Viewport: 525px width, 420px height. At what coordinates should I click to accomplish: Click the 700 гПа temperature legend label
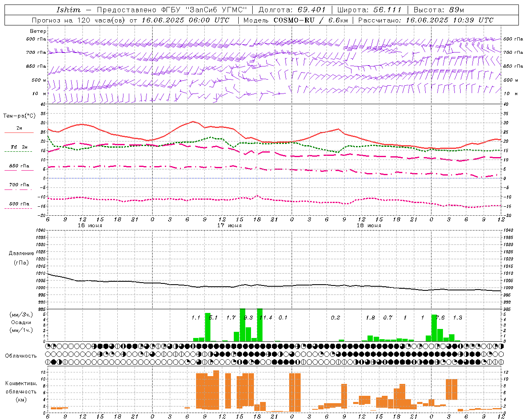tap(19, 185)
